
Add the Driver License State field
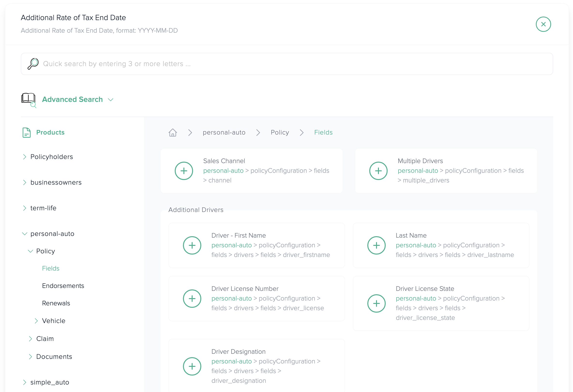377,303
